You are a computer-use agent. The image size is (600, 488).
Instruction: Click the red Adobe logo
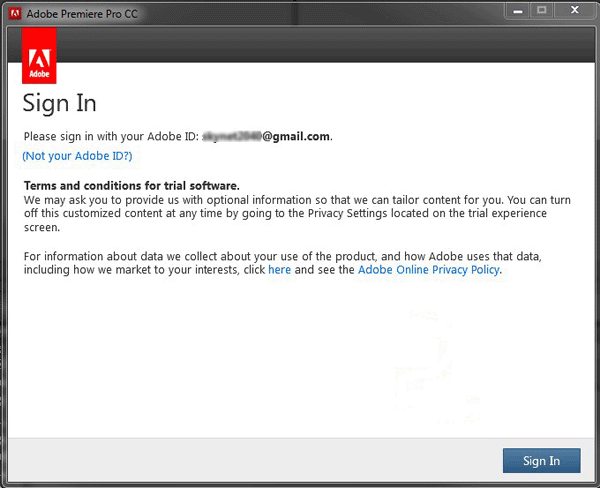(x=39, y=55)
